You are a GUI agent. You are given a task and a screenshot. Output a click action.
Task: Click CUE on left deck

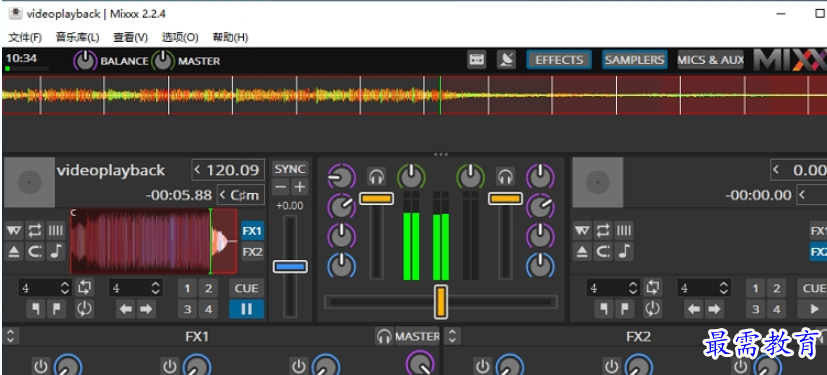pyautogui.click(x=246, y=288)
